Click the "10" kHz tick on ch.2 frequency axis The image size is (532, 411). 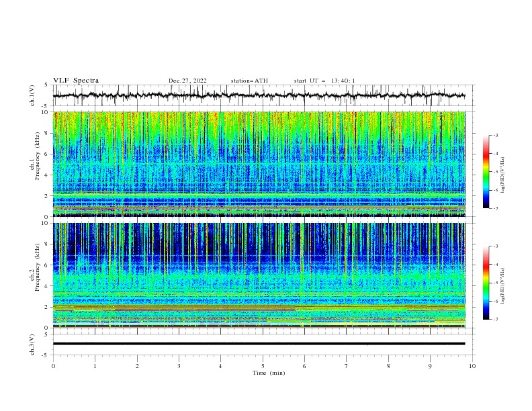(45, 223)
